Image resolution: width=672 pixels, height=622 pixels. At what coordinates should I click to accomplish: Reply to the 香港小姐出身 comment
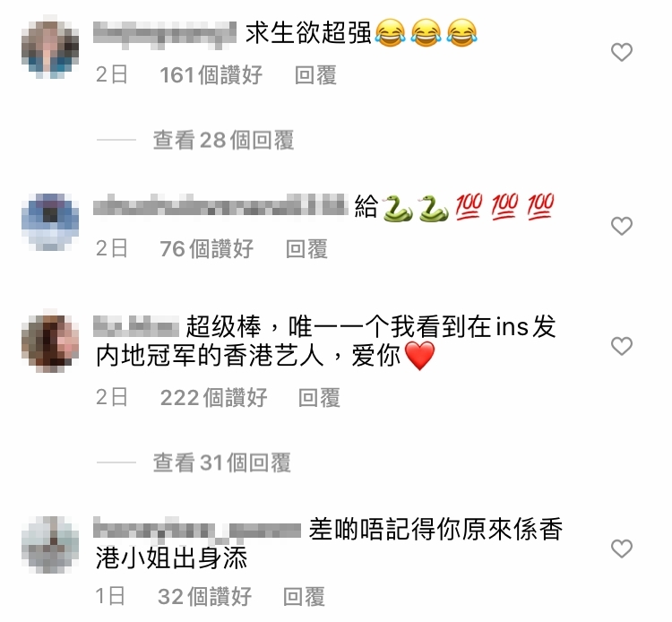pyautogui.click(x=304, y=596)
